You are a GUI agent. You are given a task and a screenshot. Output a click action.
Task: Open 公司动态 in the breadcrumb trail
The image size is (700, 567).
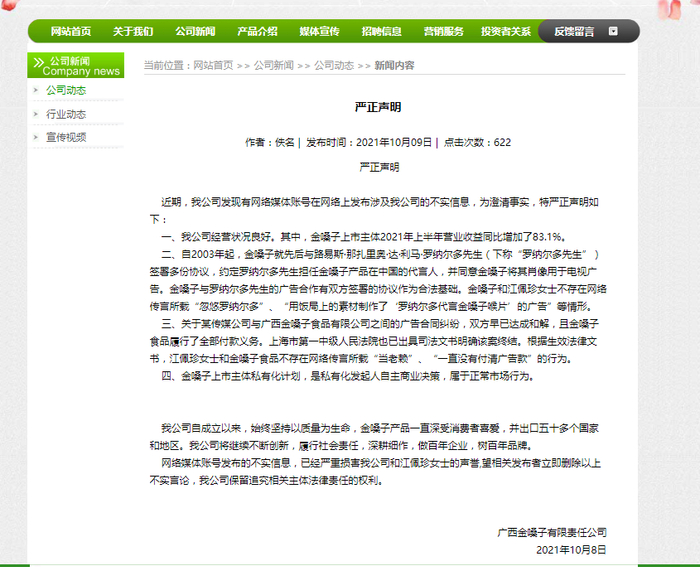coord(334,66)
